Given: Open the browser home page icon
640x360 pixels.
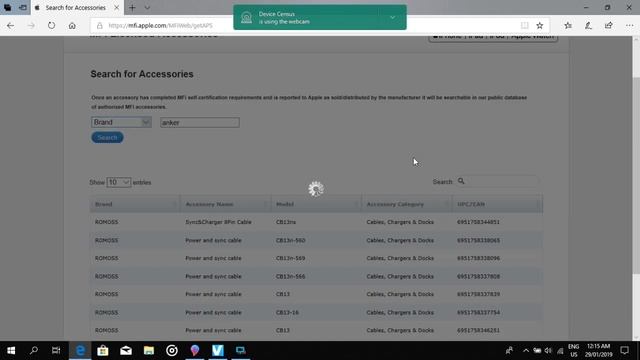Looking at the screenshot, I should (x=72, y=25).
